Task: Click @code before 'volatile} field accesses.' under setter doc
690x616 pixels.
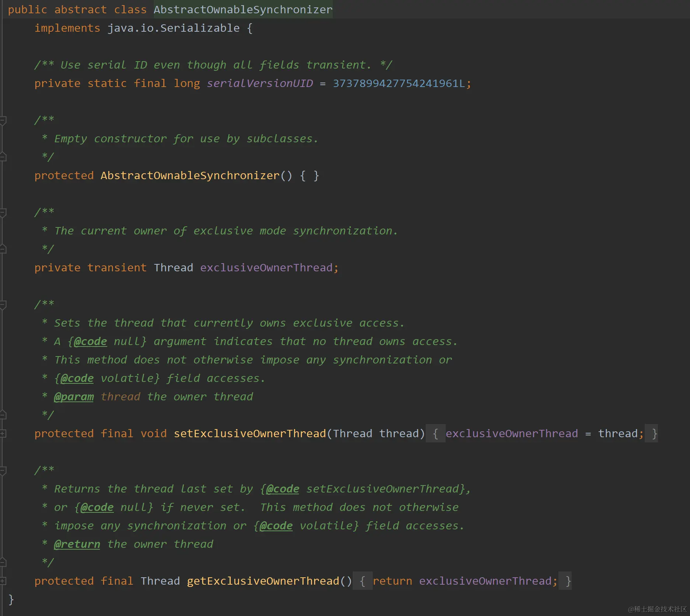Action: point(77,378)
